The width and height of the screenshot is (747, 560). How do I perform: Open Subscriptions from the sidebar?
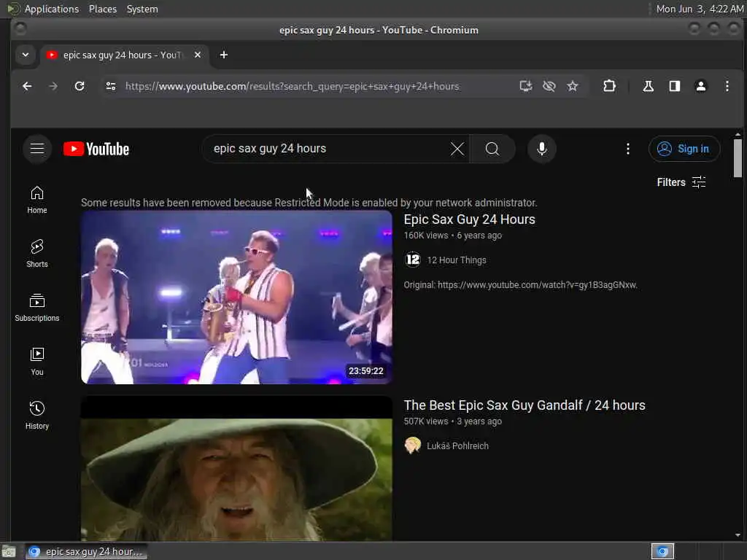point(37,308)
